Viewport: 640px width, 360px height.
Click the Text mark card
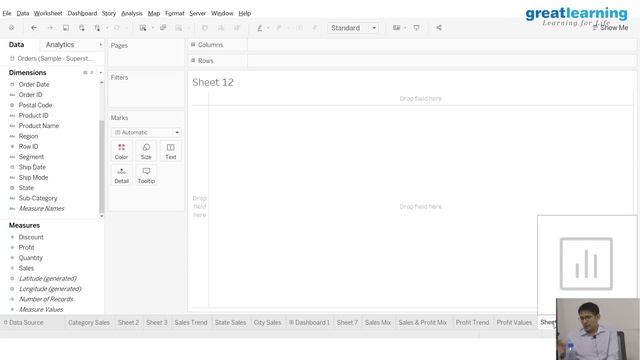(x=171, y=151)
